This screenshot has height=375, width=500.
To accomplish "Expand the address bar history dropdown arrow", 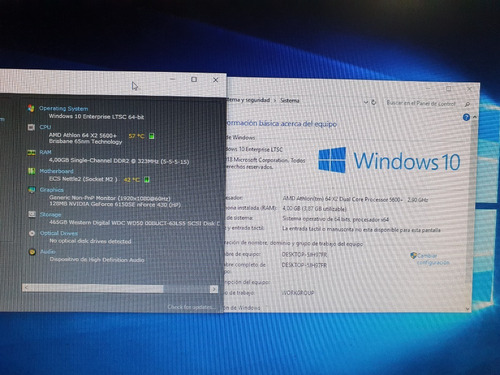I will click(366, 102).
